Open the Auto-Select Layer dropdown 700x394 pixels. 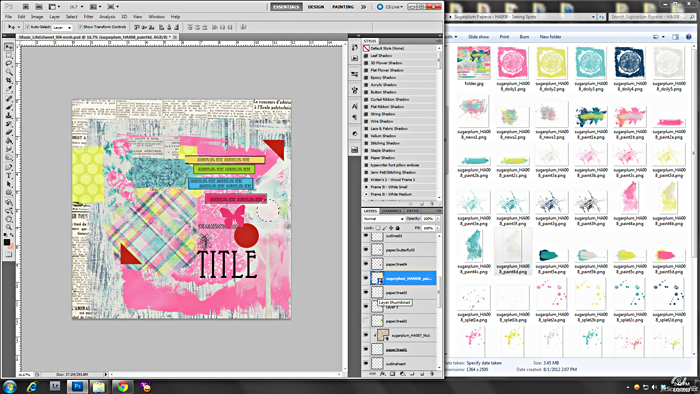(62, 28)
